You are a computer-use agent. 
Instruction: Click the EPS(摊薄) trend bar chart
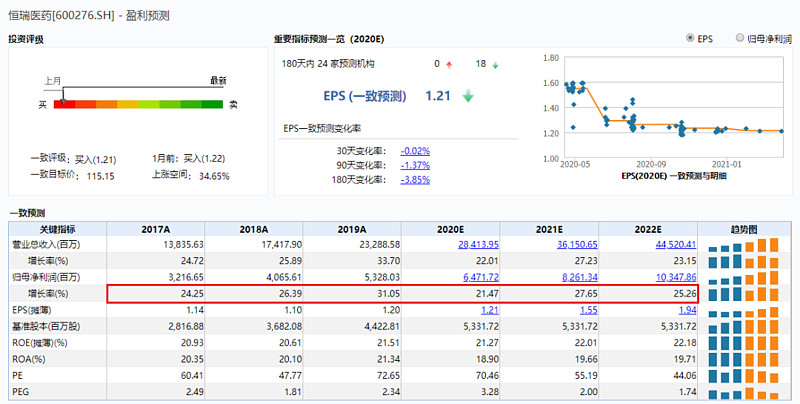[x=743, y=312]
